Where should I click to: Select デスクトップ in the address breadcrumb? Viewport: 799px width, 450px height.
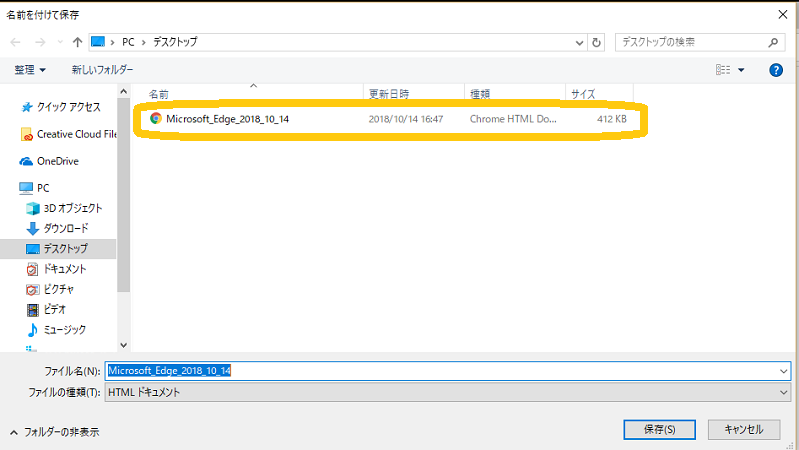point(175,42)
